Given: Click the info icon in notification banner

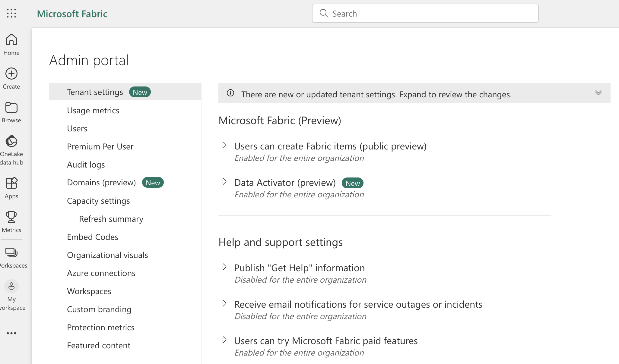Looking at the screenshot, I should click(230, 93).
